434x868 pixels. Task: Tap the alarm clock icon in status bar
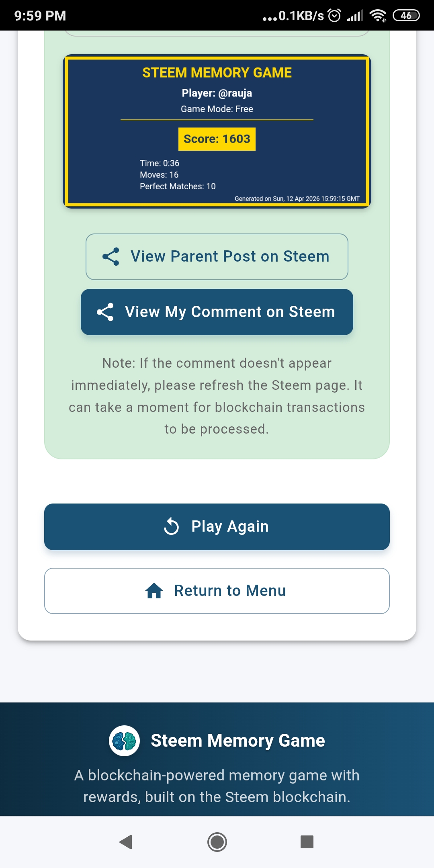coord(334,16)
